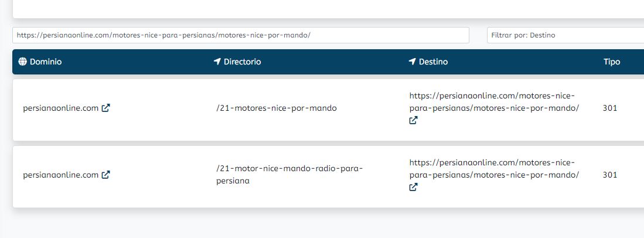The height and width of the screenshot is (238, 644).
Task: Select persianaonline.com domain in 21-motores-nice-por-mando row
Action: [61, 108]
